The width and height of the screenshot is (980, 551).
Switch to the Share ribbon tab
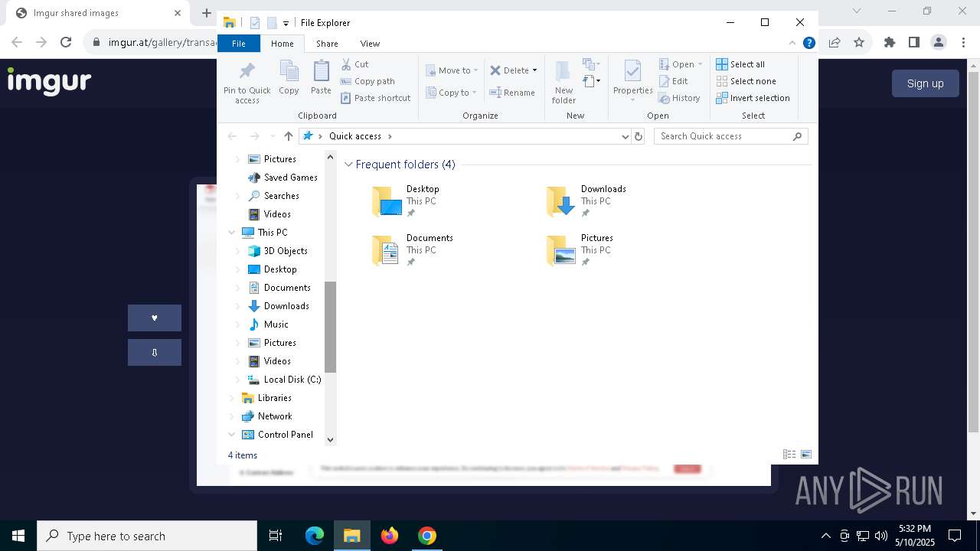click(x=327, y=44)
